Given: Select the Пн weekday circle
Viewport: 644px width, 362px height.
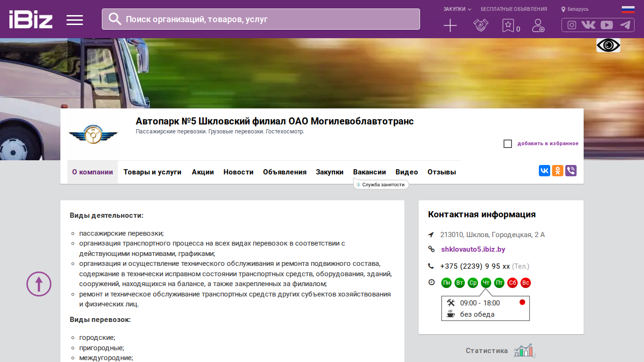Looking at the screenshot, I should [446, 283].
